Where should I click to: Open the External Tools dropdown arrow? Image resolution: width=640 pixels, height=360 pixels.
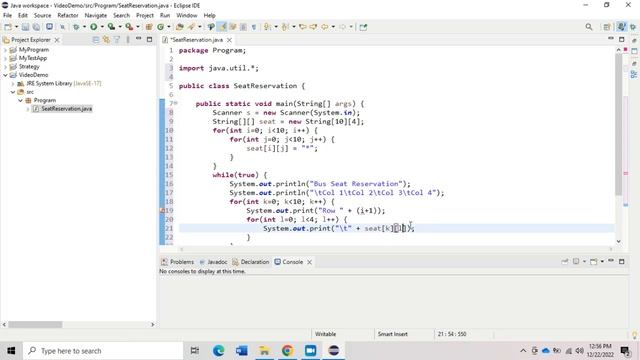[x=138, y=27]
